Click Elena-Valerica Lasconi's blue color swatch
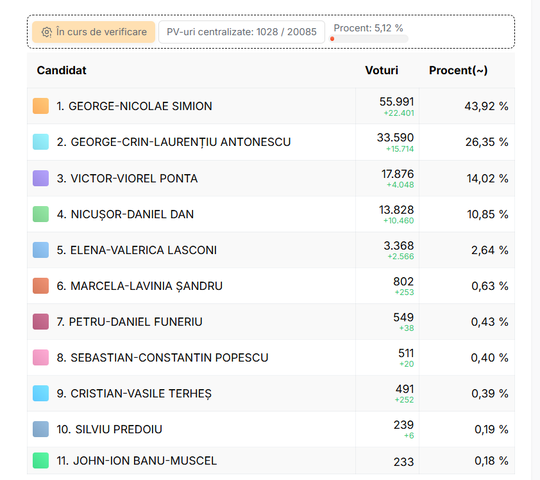The image size is (540, 480). point(41,250)
